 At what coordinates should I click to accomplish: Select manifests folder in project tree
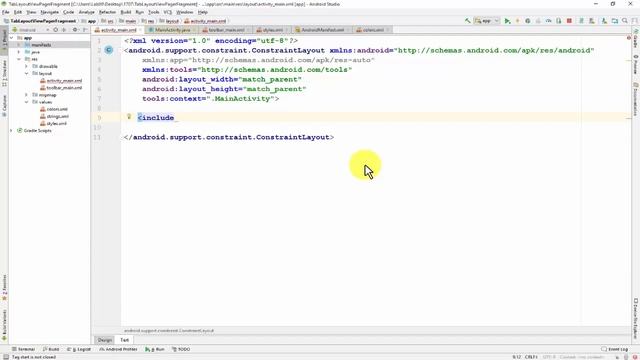(x=41, y=45)
